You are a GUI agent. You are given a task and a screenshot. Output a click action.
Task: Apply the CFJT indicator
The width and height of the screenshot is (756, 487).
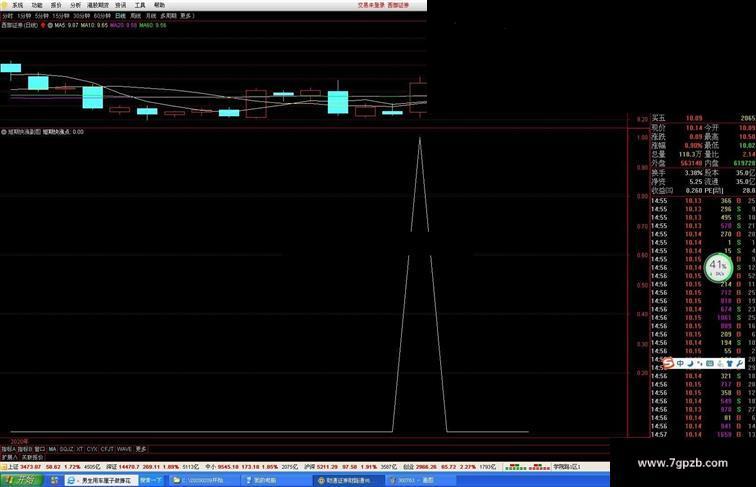click(x=107, y=449)
